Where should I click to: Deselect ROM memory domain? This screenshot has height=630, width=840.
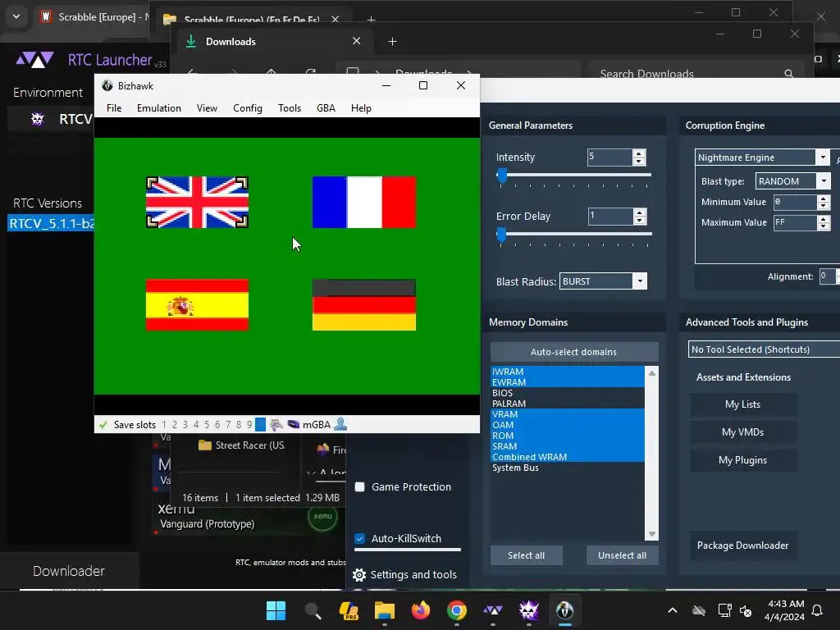coord(568,436)
